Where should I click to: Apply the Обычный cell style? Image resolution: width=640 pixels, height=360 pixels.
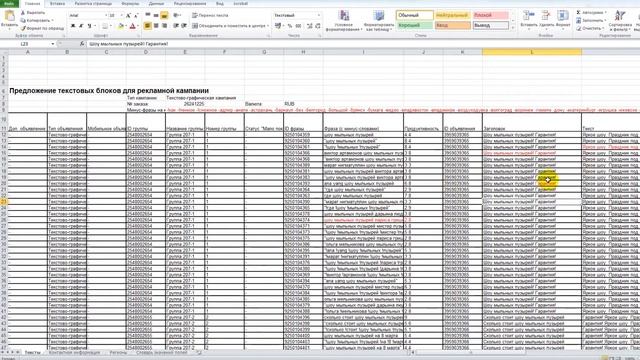(x=414, y=15)
